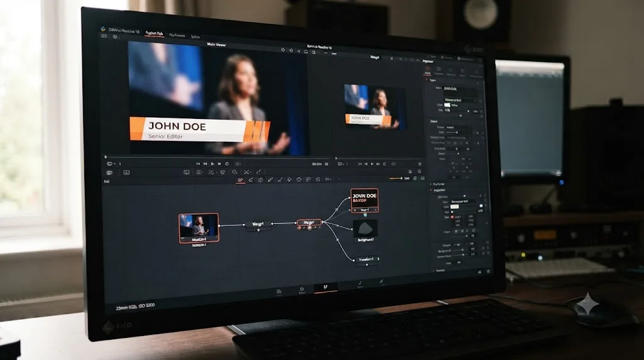Adjust the node editor zoom slider
The width and height of the screenshot is (644, 360).
(x=396, y=178)
